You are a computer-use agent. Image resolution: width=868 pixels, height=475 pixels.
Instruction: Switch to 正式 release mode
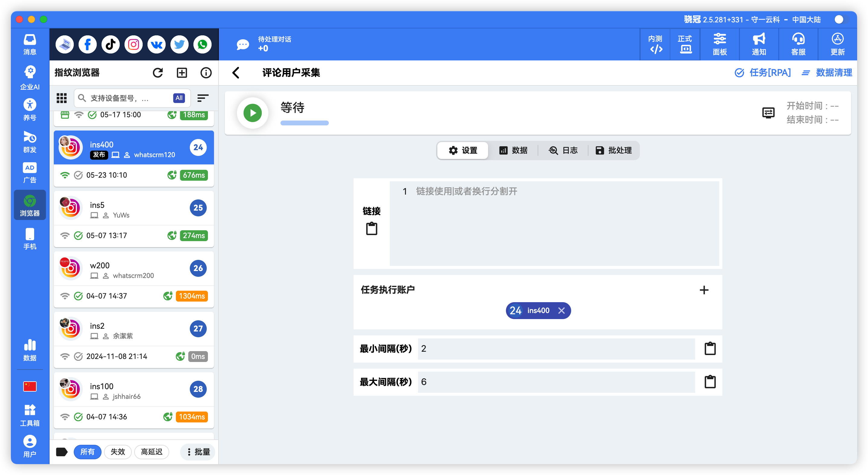click(685, 44)
